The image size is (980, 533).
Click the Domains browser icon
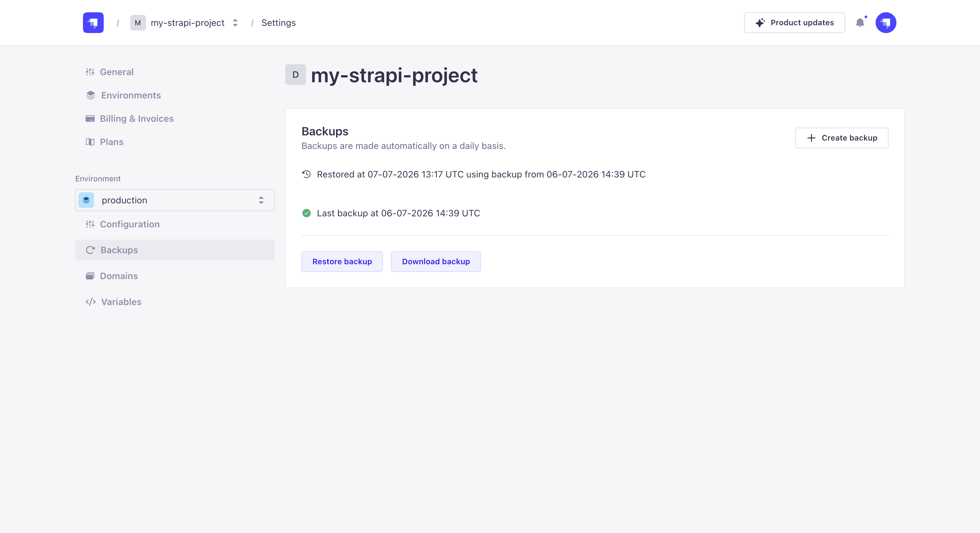(90, 276)
